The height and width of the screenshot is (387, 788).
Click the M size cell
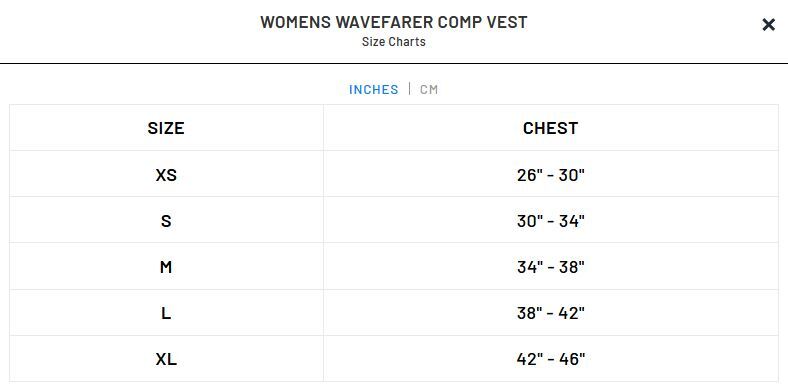tap(166, 266)
